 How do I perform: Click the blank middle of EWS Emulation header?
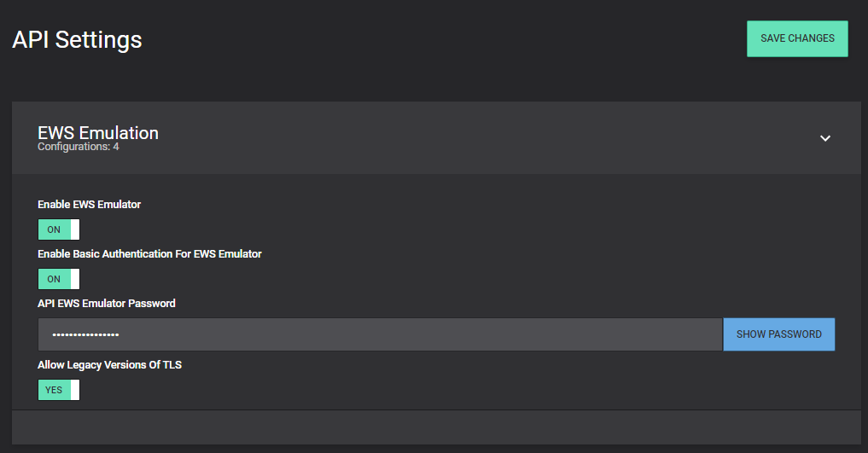coord(469,138)
